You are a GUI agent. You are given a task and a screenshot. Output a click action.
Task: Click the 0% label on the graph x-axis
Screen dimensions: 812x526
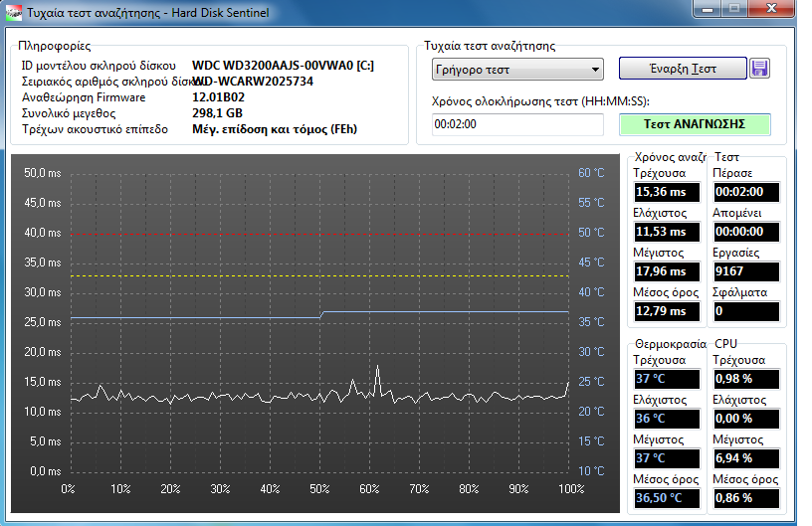click(x=68, y=489)
